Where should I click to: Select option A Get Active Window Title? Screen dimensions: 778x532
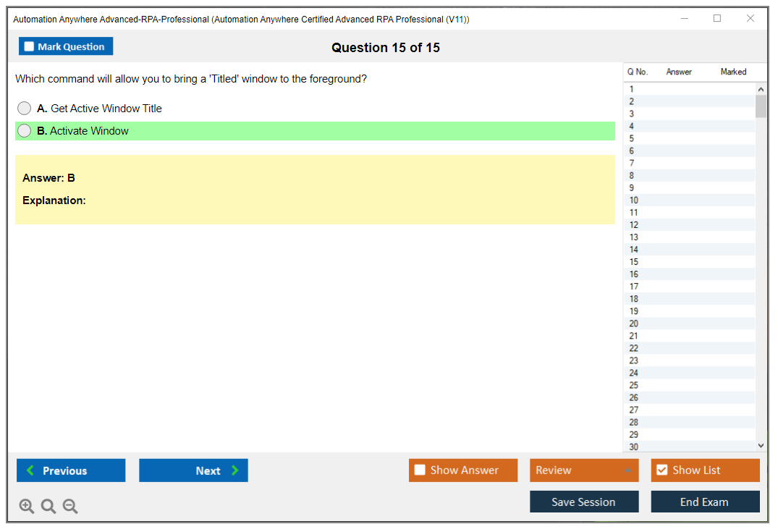25,109
